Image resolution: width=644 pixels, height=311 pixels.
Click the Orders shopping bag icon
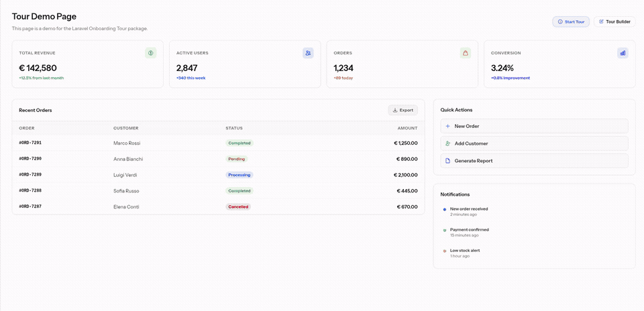466,53
